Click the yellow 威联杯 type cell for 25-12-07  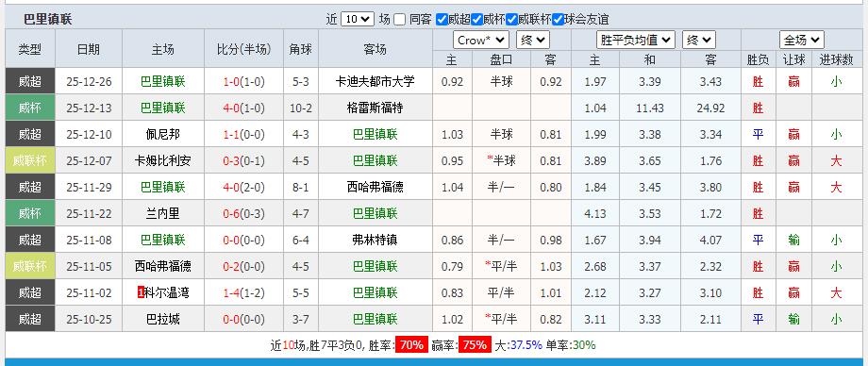pos(30,161)
